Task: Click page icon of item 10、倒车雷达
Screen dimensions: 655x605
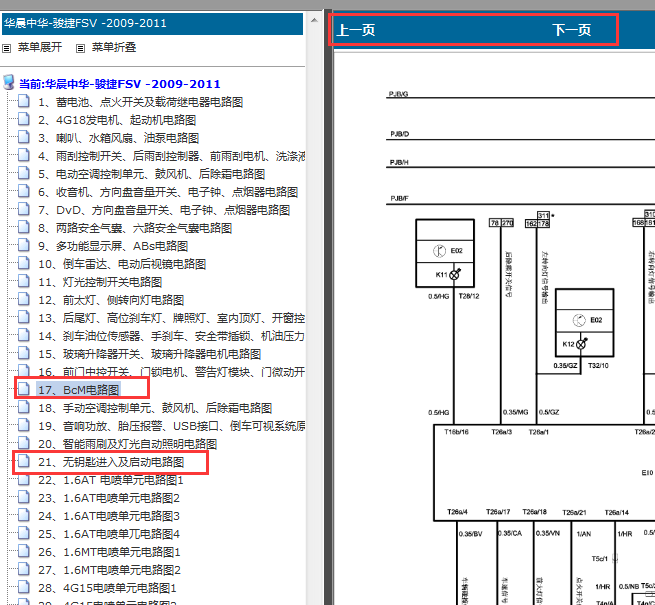Action: click(x=24, y=263)
